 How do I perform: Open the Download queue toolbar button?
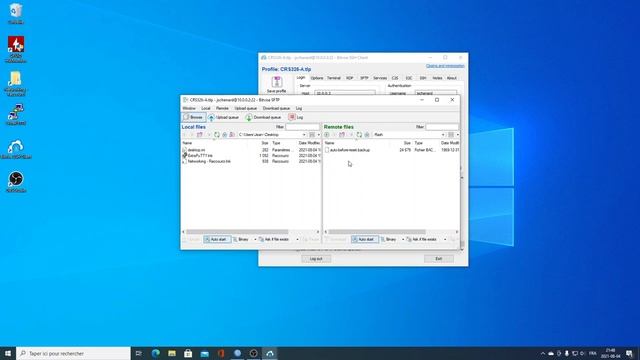263,117
